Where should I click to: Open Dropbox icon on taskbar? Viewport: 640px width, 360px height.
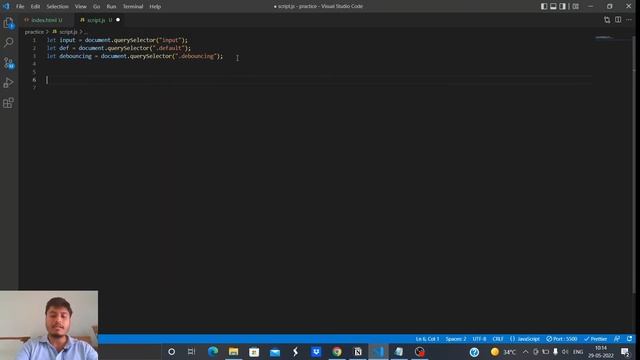pyautogui.click(x=316, y=351)
